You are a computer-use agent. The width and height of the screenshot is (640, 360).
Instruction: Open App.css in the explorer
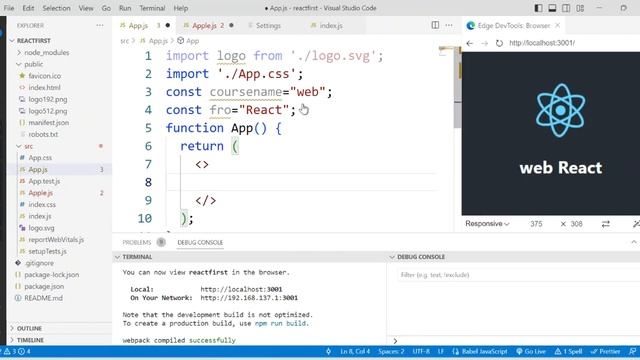pos(40,158)
